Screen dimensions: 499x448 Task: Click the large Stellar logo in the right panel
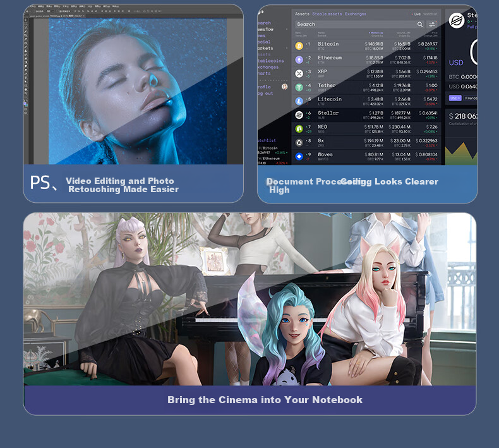457,20
